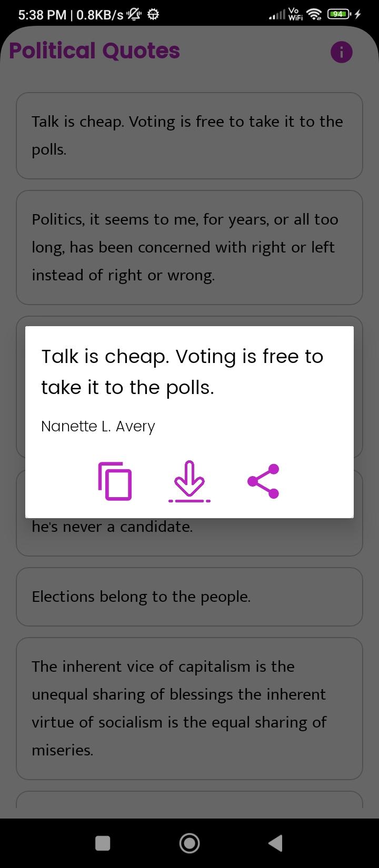
Task: Tap the share icon in the dialog
Action: click(263, 481)
